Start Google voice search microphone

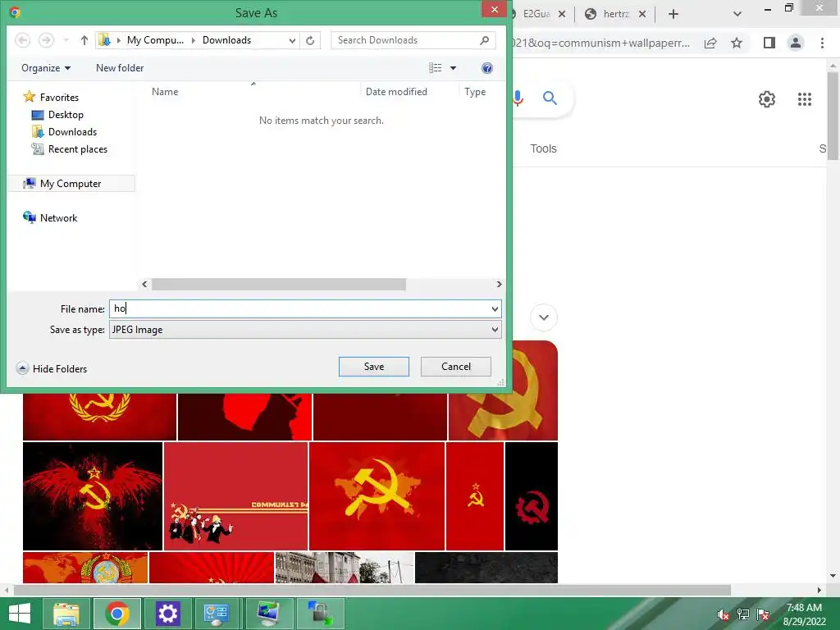click(x=518, y=98)
